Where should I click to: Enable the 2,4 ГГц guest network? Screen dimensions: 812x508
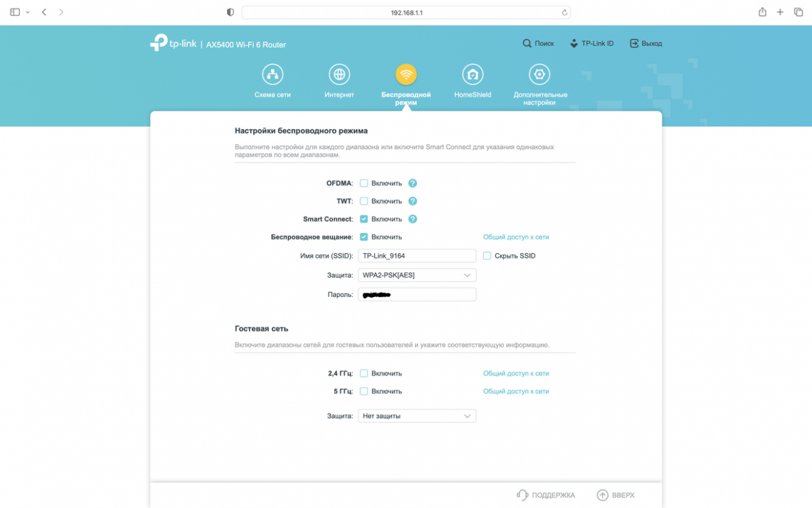(364, 373)
